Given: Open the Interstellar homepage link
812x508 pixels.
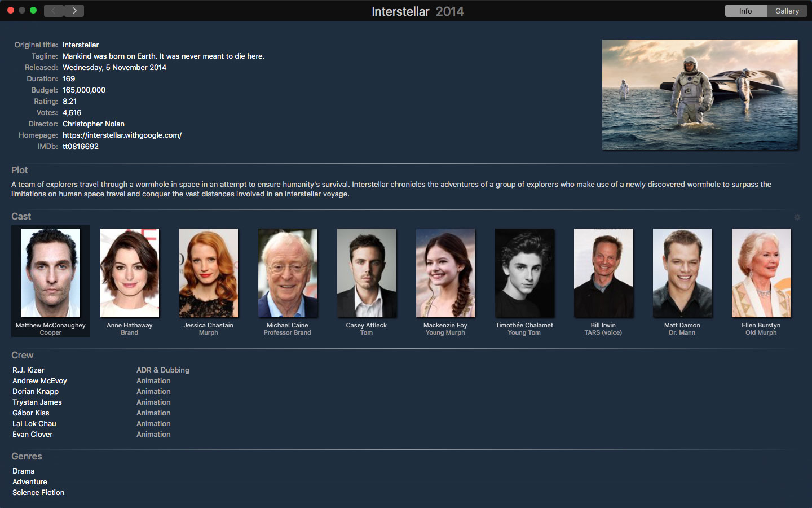Looking at the screenshot, I should [x=122, y=135].
